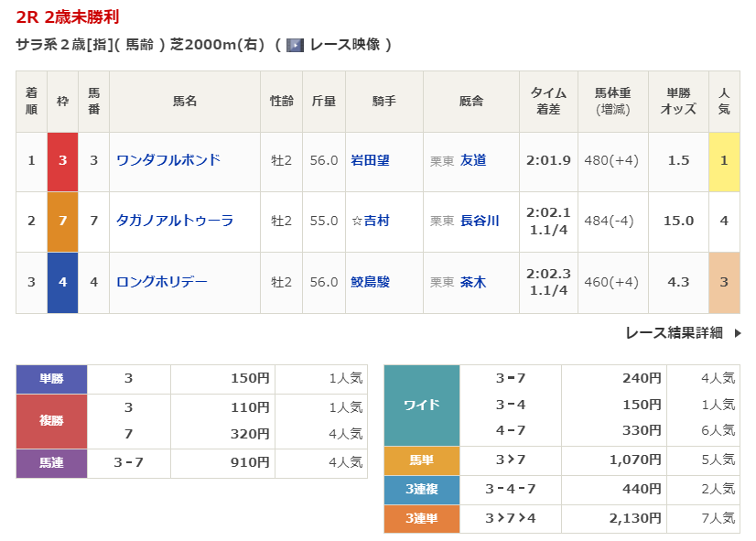The height and width of the screenshot is (541, 756).
Task: Click the 3連単 bet type label
Action: (x=421, y=519)
